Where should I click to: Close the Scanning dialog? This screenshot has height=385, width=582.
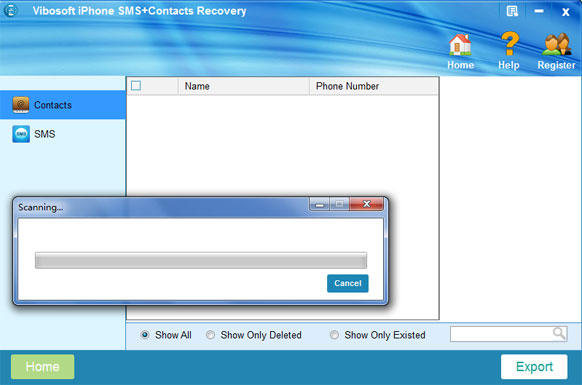click(x=366, y=204)
